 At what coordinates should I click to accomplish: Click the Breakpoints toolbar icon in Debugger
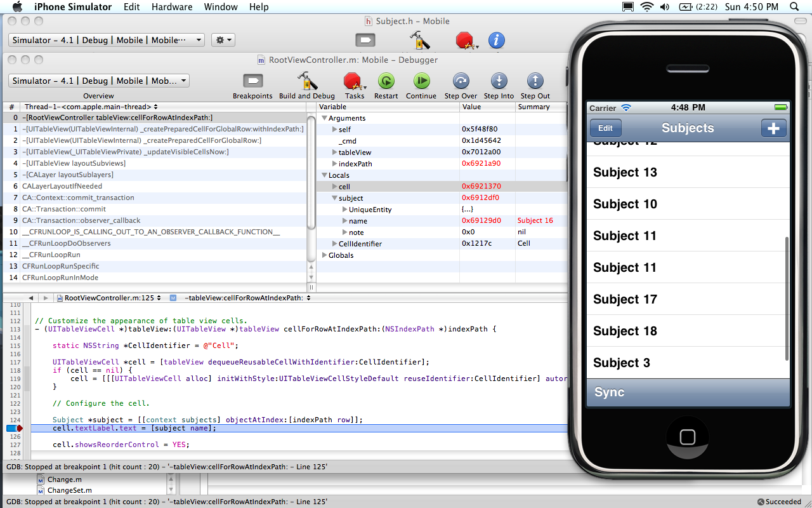(x=252, y=81)
